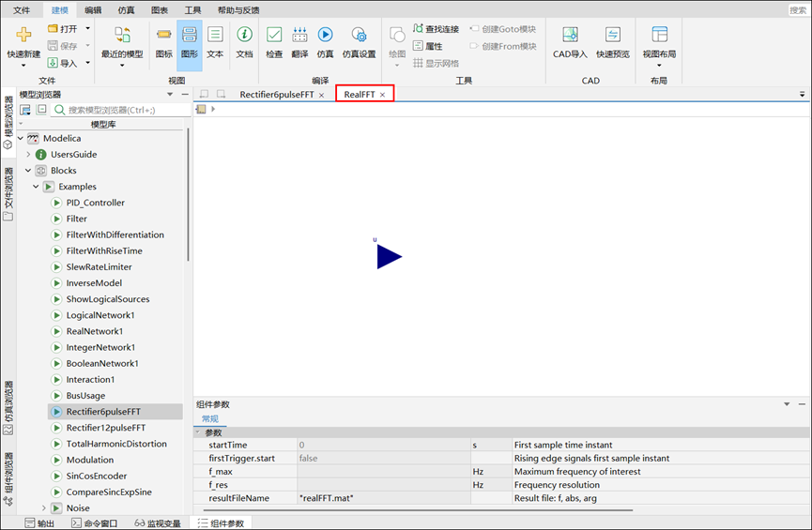Close the Rectifier6pulseFFT tab
The image size is (812, 530).
322,95
